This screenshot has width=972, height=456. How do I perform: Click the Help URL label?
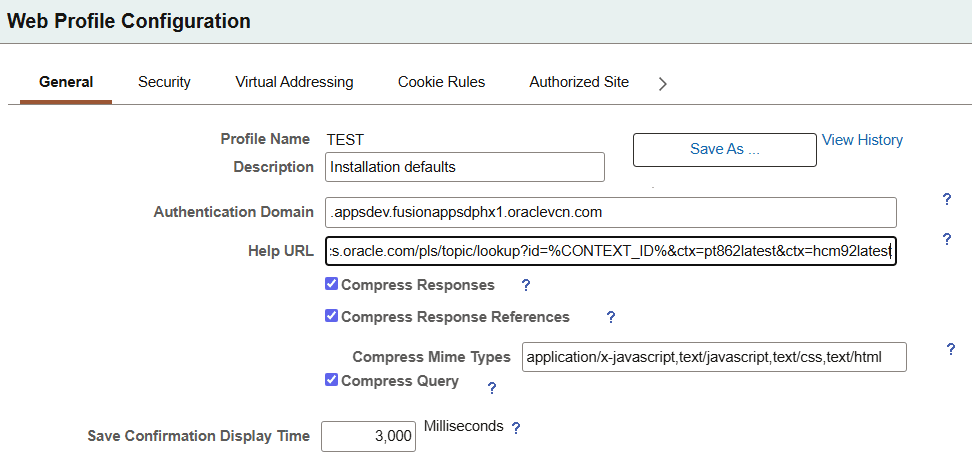(281, 250)
